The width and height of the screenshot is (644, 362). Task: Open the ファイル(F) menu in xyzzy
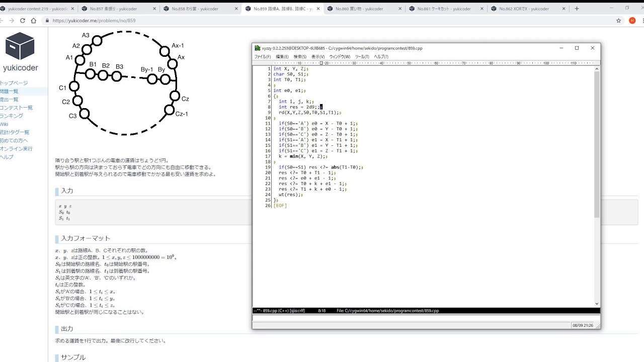click(263, 57)
